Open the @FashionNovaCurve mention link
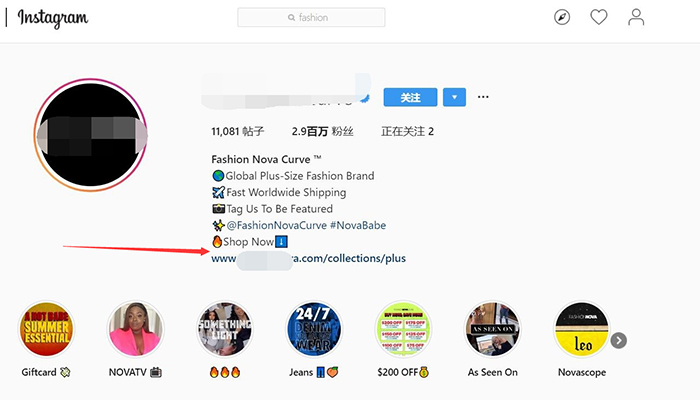This screenshot has width=700, height=400. click(276, 225)
